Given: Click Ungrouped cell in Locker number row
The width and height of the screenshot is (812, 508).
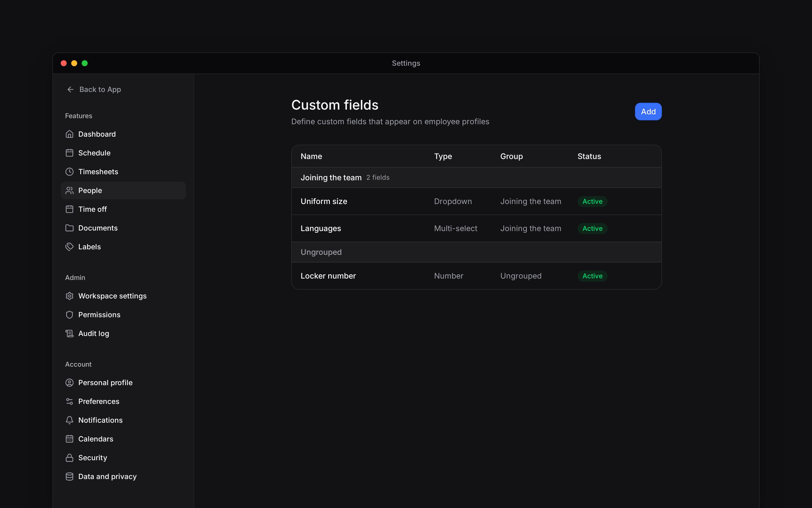Looking at the screenshot, I should click(x=521, y=276).
